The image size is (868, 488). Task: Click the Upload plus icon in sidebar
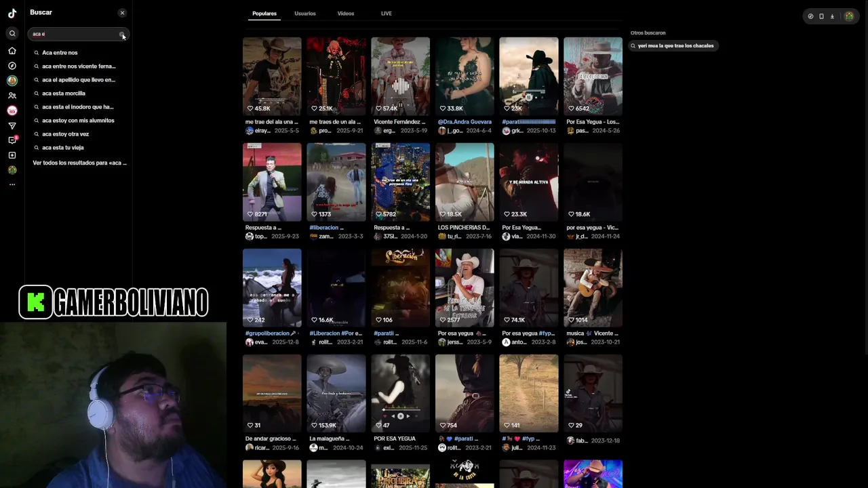point(12,155)
